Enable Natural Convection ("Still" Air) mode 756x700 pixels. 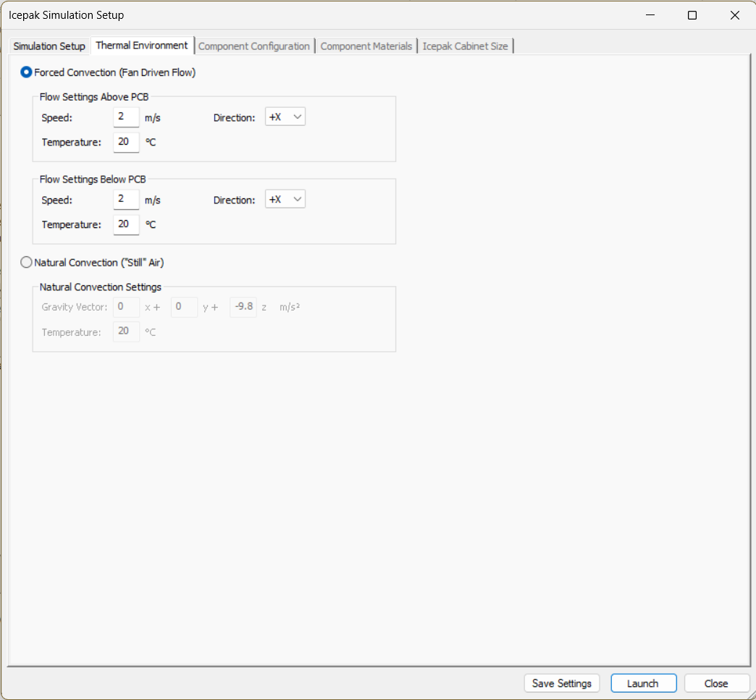pyautogui.click(x=26, y=262)
